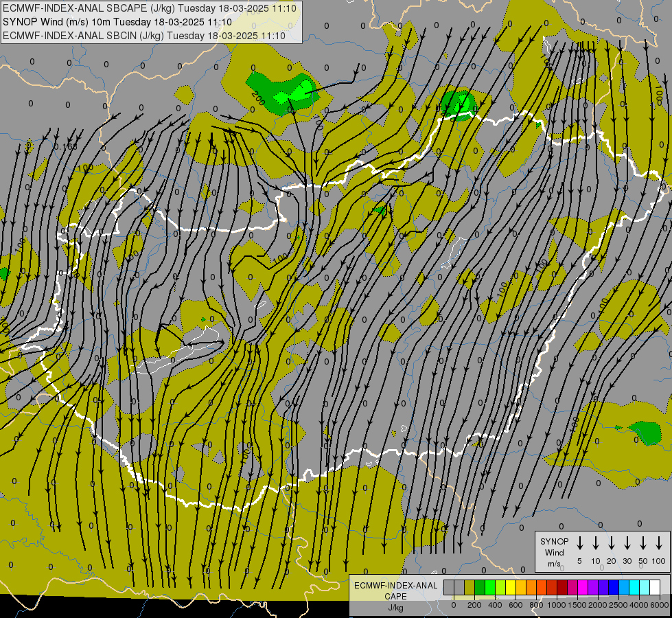Click the 4000 tick label on CAPE scale
672x618 pixels.
[x=639, y=605]
